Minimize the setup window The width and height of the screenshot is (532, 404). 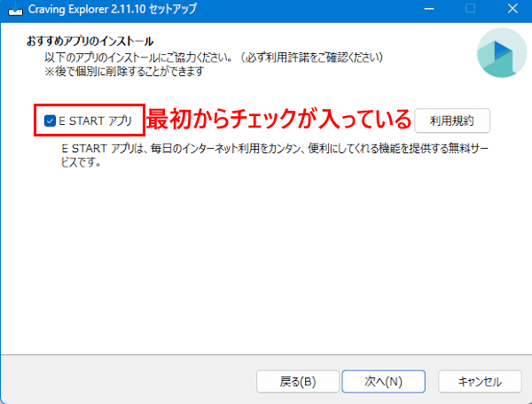pyautogui.click(x=429, y=9)
